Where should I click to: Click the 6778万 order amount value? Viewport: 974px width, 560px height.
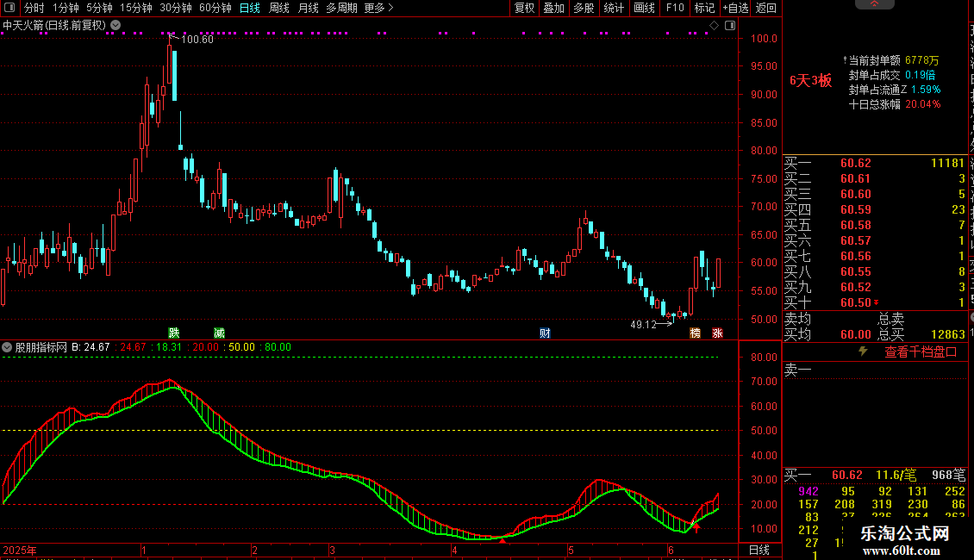pos(921,60)
